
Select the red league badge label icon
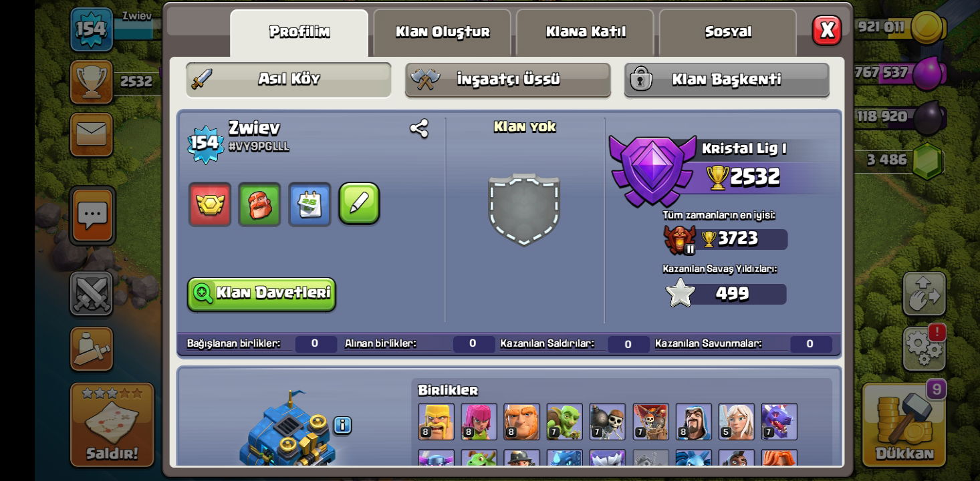pos(210,204)
